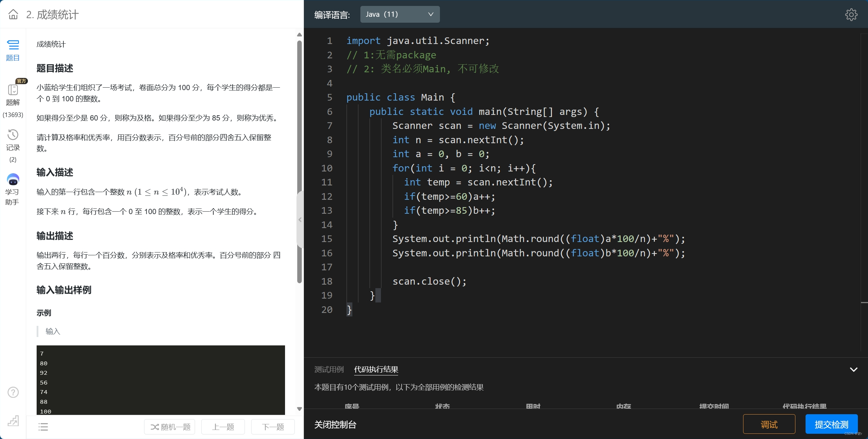This screenshot has width=868, height=439.
Task: Open the 记录 submission history icon
Action: pos(13,140)
